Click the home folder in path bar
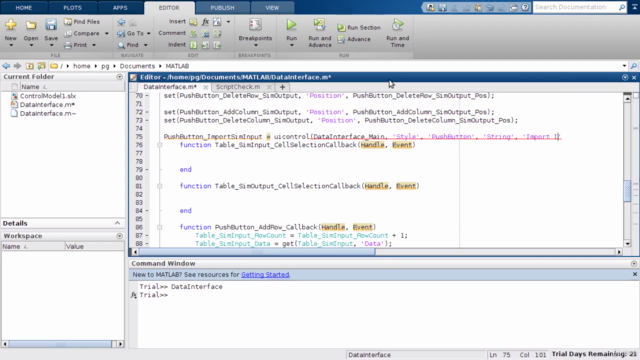Image resolution: width=640 pixels, height=360 pixels. tap(82, 66)
